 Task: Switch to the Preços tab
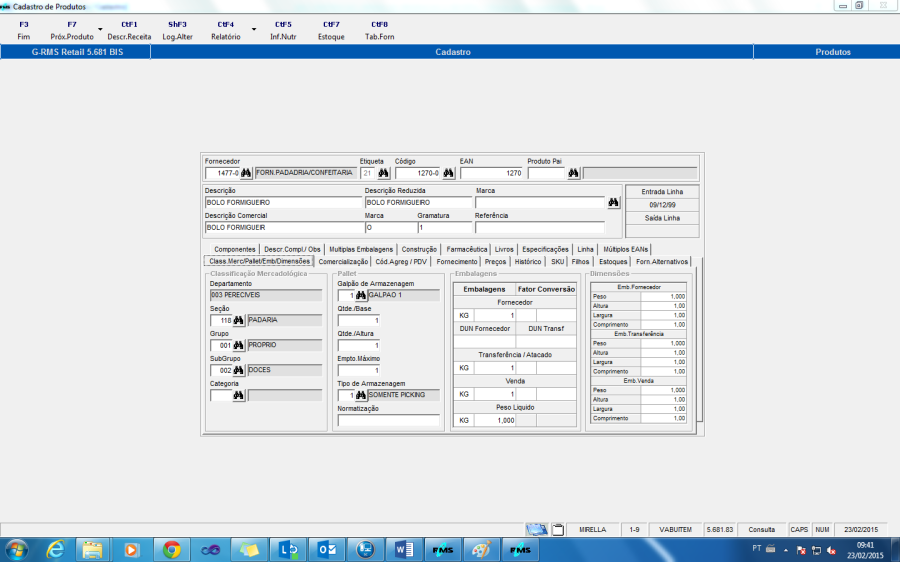tap(495, 262)
